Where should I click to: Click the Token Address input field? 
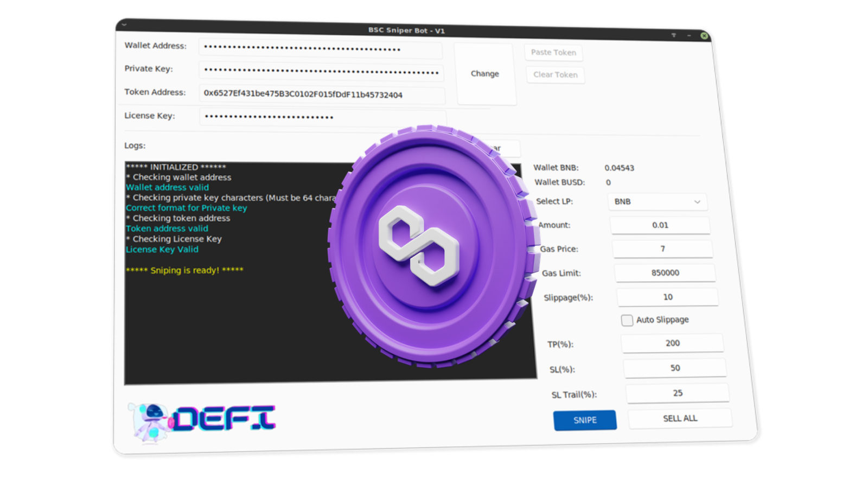click(322, 94)
